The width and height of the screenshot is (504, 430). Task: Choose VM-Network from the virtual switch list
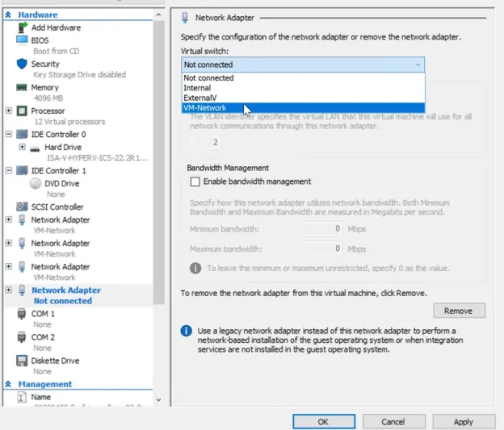303,107
